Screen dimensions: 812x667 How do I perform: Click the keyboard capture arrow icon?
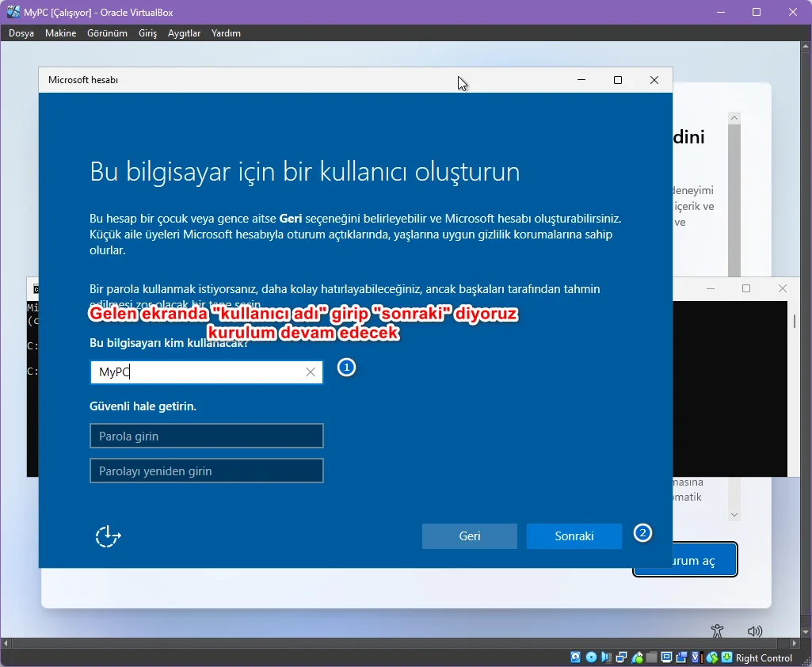point(727,657)
